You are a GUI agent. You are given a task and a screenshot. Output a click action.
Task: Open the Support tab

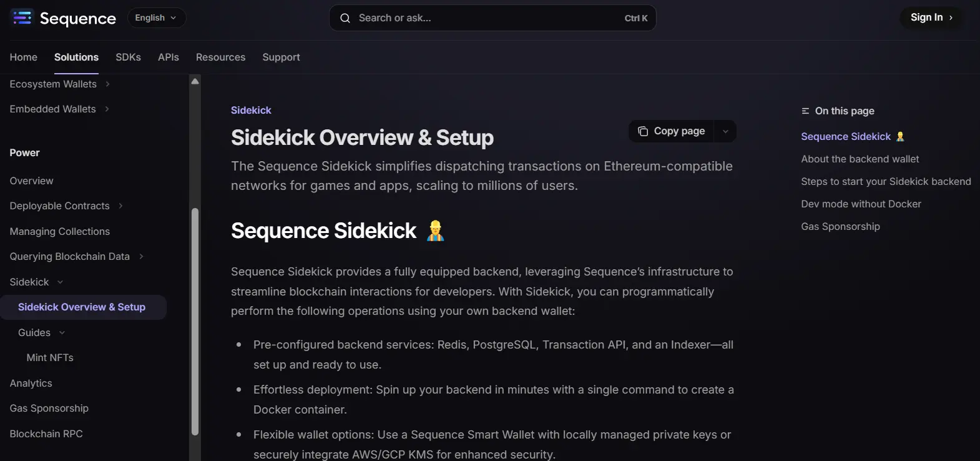pyautogui.click(x=281, y=57)
